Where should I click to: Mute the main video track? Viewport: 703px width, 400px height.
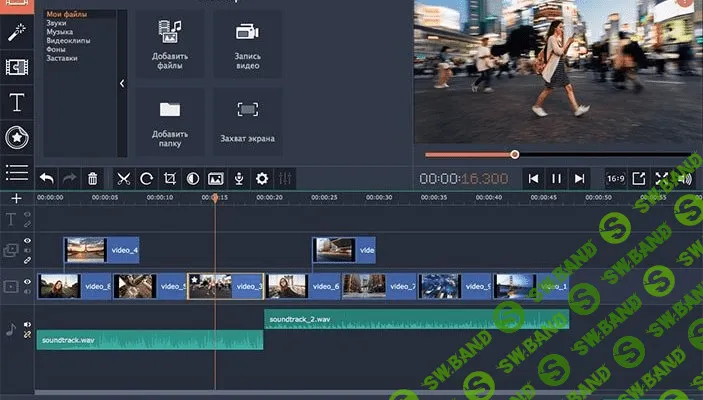[27, 291]
